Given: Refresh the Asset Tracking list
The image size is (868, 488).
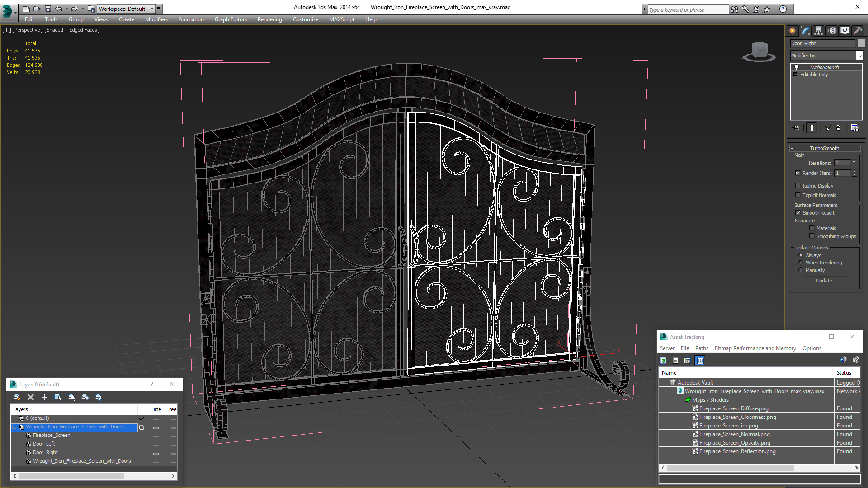Looking at the screenshot, I should pos(663,361).
